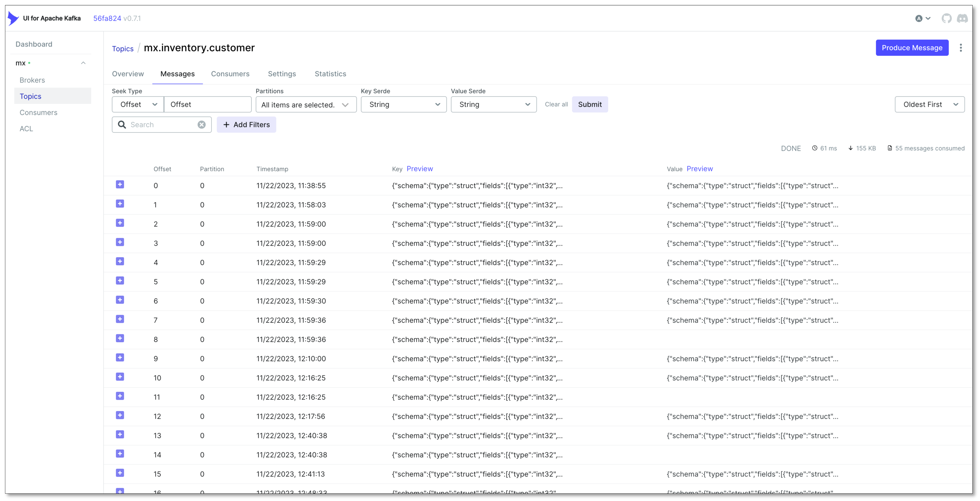Switch to the Statistics tab
The width and height of the screenshot is (980, 501).
tap(330, 74)
